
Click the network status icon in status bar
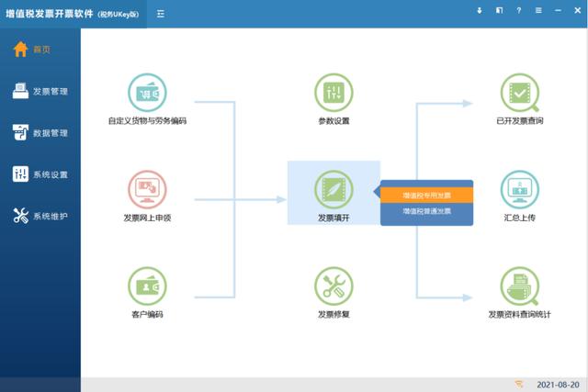tap(519, 383)
